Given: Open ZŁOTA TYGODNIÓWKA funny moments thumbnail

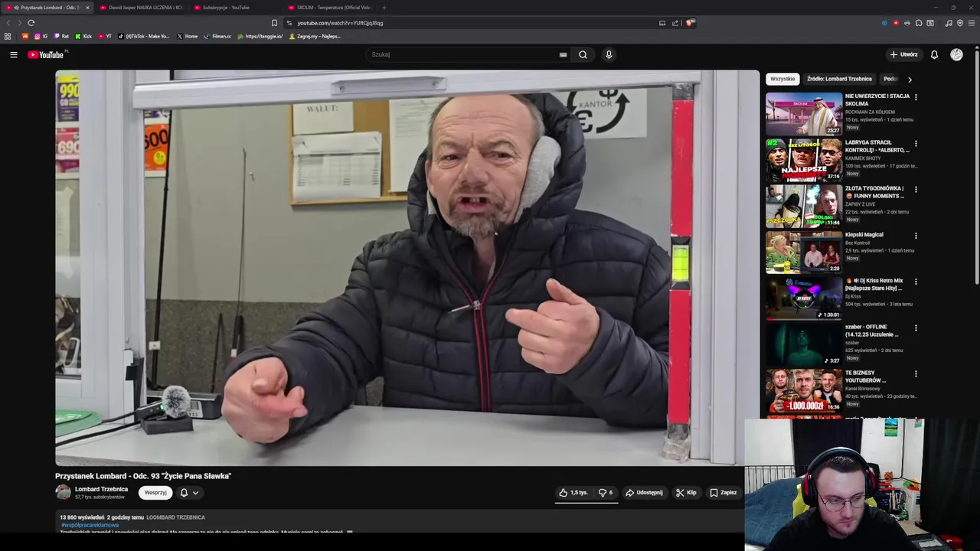Looking at the screenshot, I should tap(804, 207).
